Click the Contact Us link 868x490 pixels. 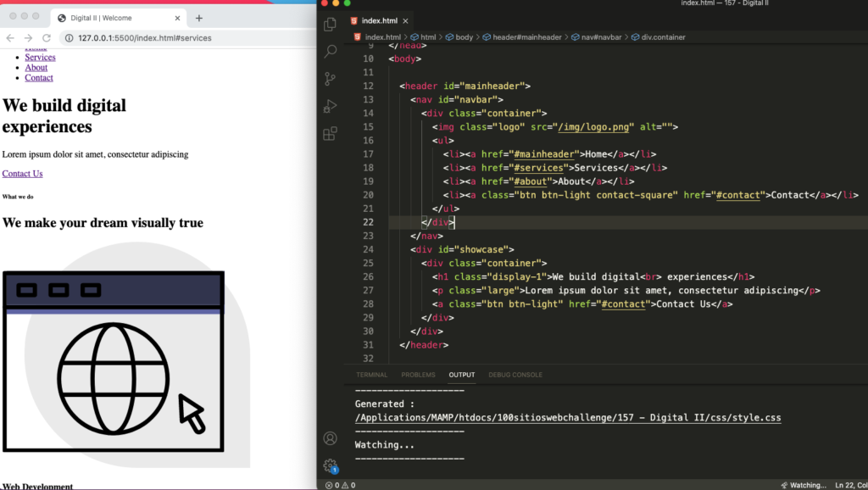(22, 173)
